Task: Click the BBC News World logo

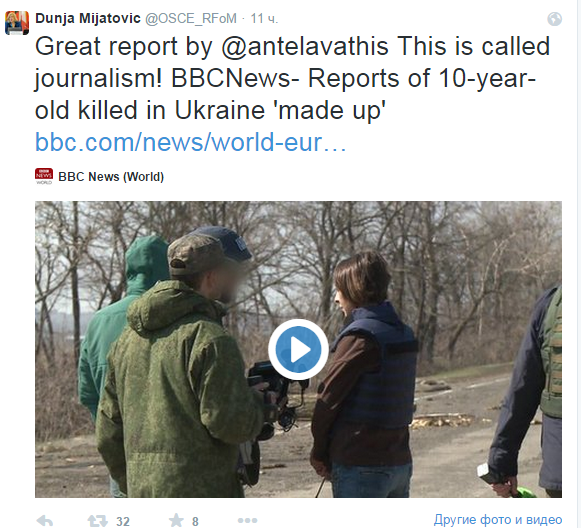Action: point(44,176)
